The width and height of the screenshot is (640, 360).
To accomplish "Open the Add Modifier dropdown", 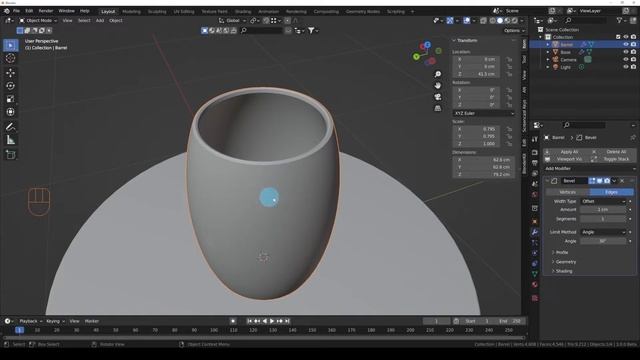I will [x=590, y=169].
